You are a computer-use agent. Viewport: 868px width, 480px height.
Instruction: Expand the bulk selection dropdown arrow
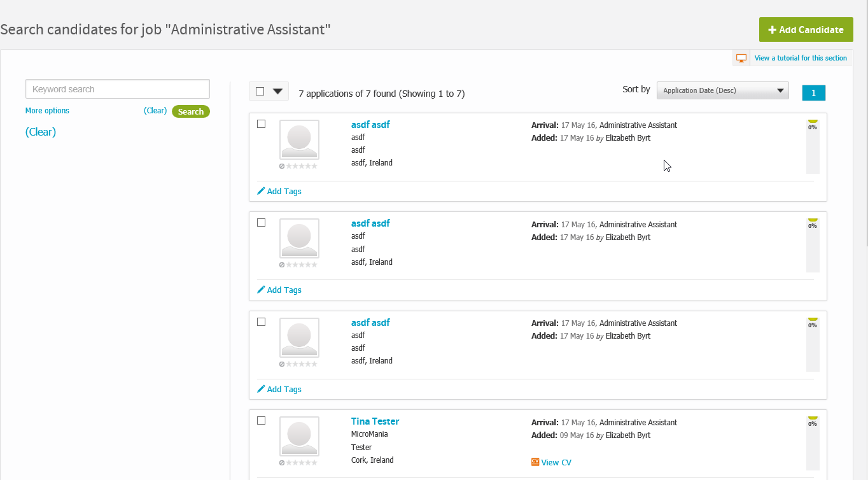(x=277, y=91)
